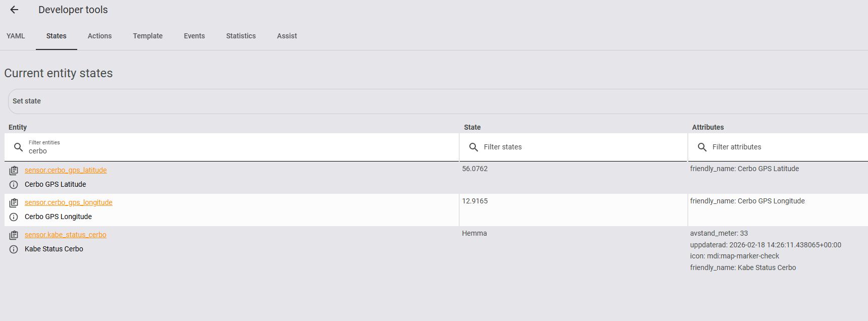
Task: Open the sensor.kabe_status_cerbo link
Action: 66,235
